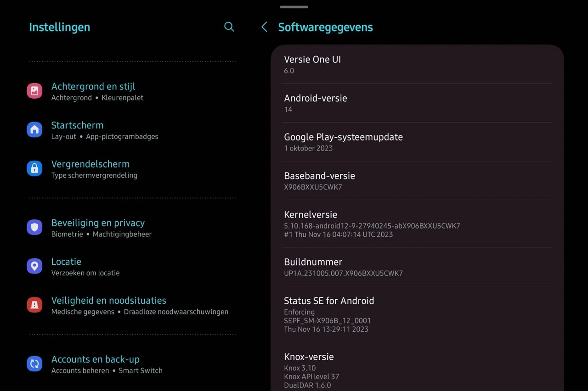
Task: Tap the drag handle at top of screen
Action: pos(294,7)
